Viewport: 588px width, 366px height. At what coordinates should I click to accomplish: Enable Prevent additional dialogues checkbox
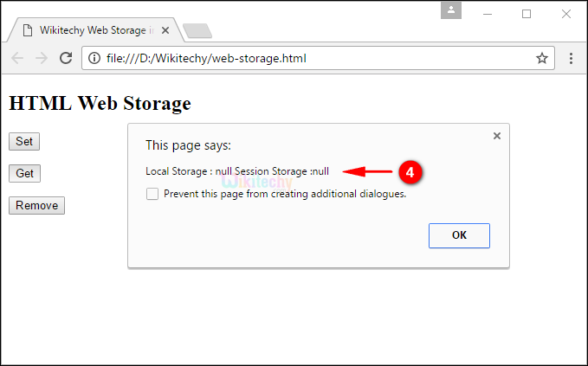[152, 194]
